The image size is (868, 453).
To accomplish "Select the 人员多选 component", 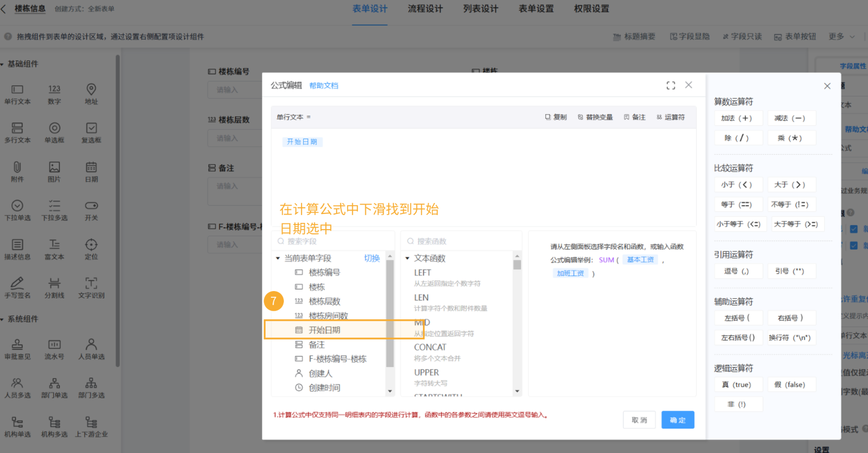I will [17, 388].
